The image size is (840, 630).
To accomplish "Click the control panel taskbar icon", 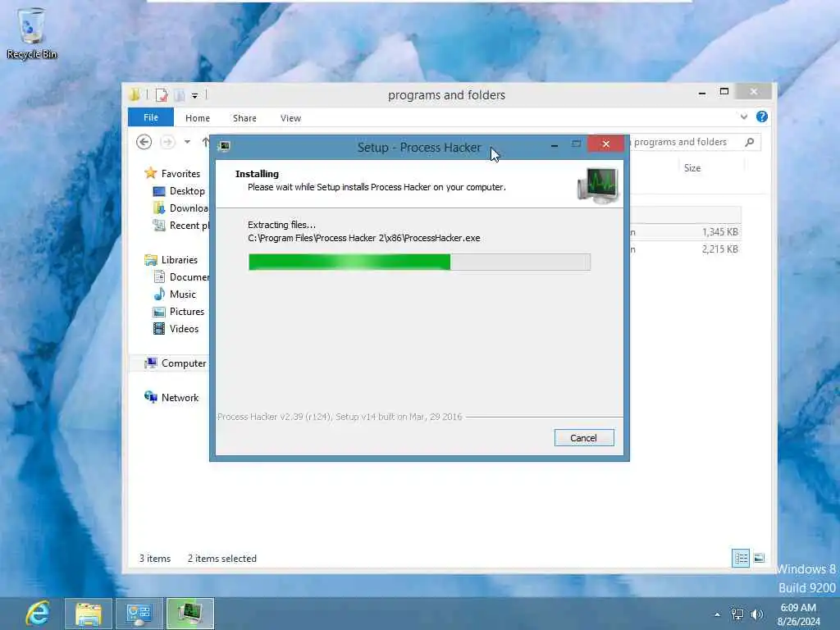I will pos(139,614).
